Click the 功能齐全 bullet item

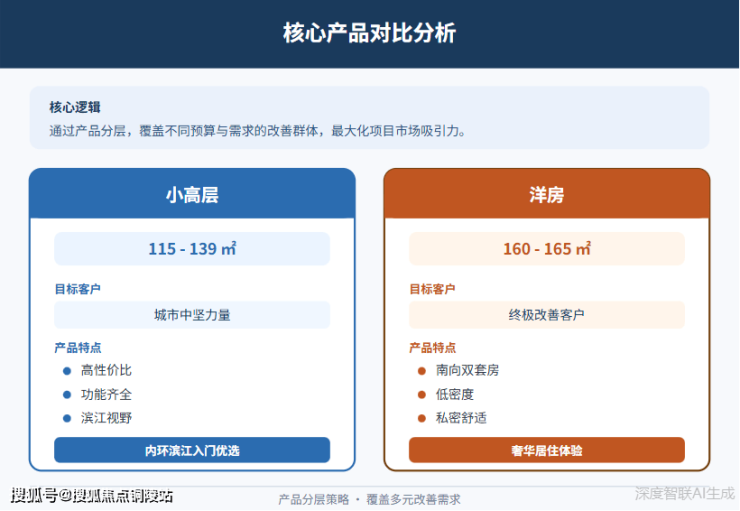tap(97, 394)
